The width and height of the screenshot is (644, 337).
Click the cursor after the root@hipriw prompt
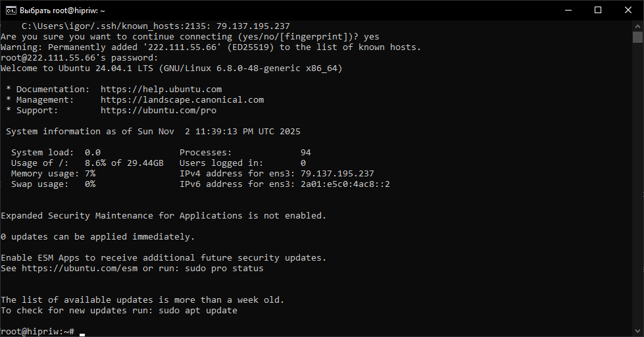(x=82, y=332)
